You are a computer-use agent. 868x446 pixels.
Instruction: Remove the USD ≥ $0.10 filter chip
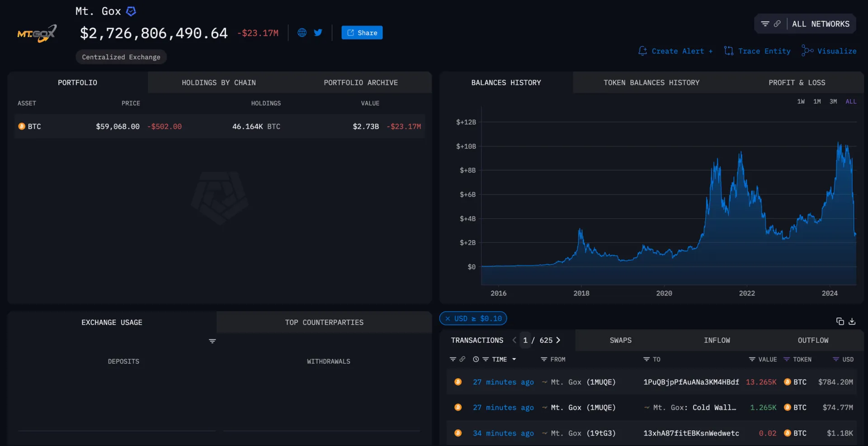pyautogui.click(x=448, y=318)
